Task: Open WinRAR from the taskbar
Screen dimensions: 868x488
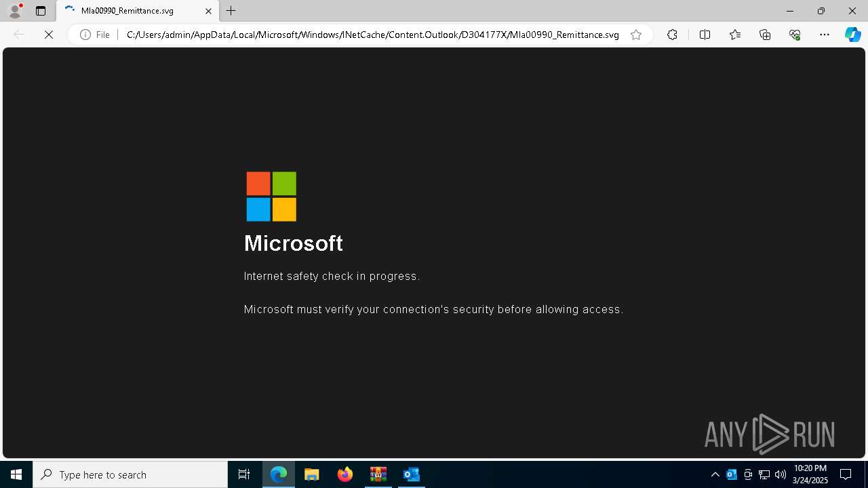Action: click(378, 474)
